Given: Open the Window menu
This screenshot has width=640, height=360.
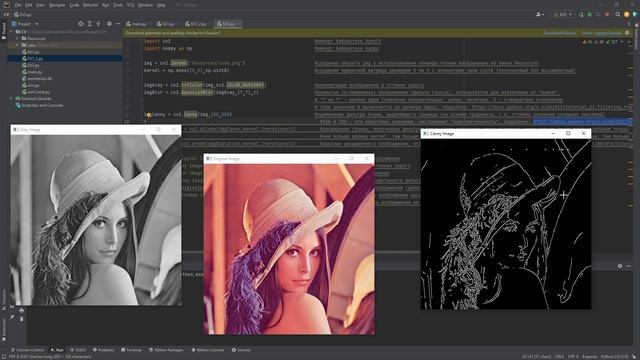Looking at the screenshot, I should tap(145, 5).
